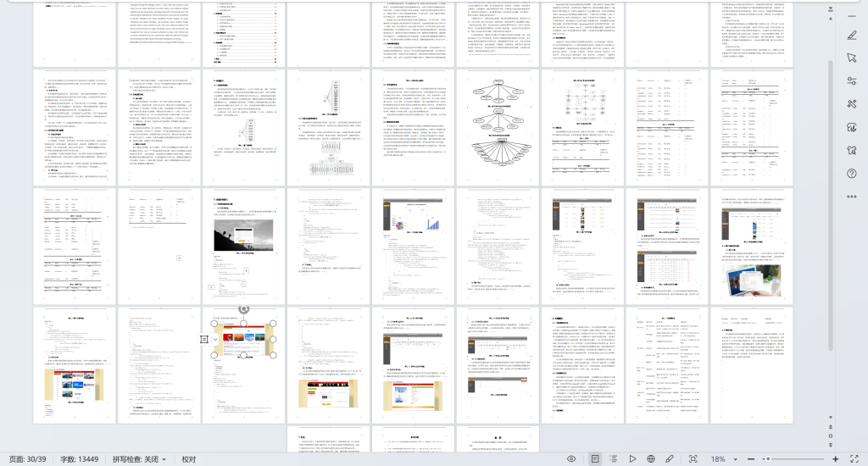Switch to web layout globe view

coord(651,459)
